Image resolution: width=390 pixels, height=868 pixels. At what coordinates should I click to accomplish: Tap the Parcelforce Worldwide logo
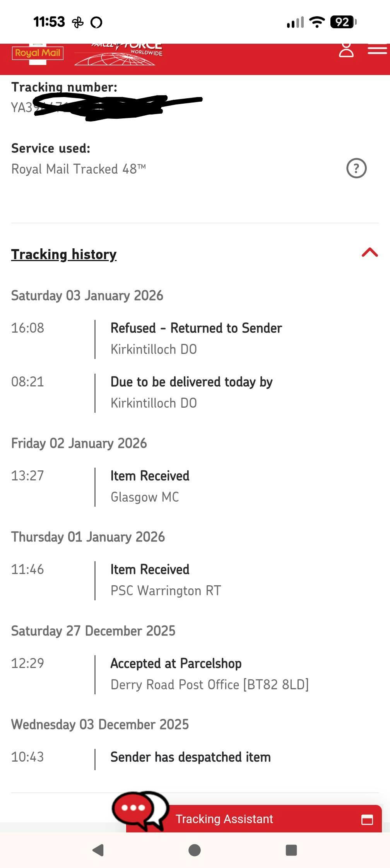click(x=119, y=54)
